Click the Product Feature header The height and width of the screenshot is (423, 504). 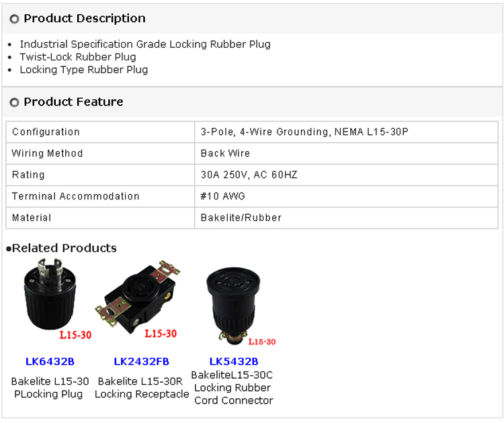73,102
